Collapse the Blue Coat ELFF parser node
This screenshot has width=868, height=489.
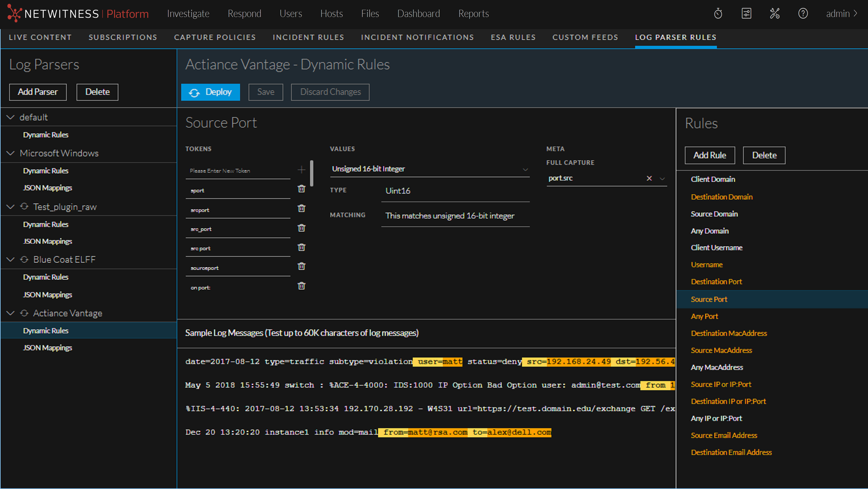(x=11, y=259)
